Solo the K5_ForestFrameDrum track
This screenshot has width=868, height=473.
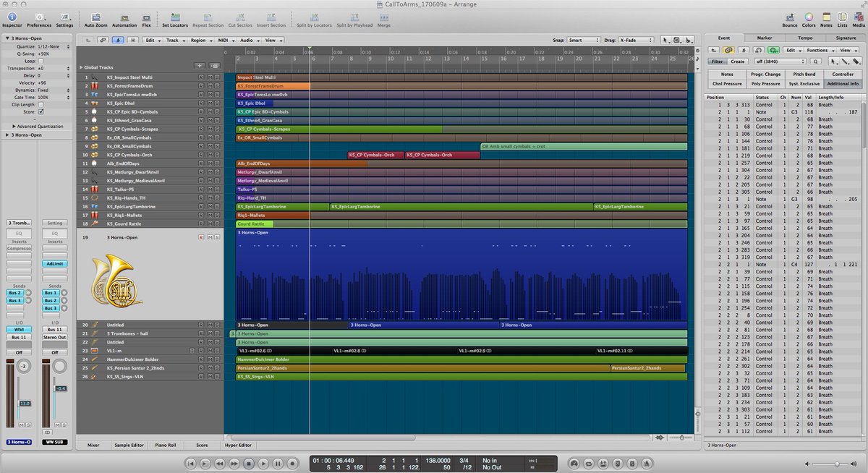[216, 85]
